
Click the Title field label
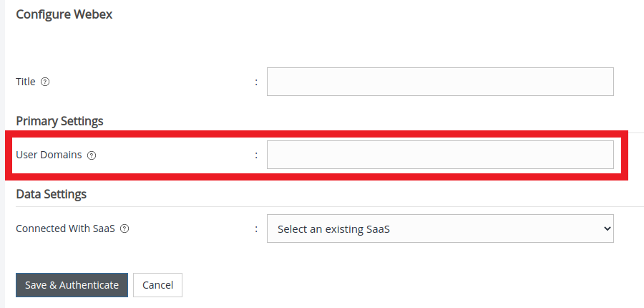[26, 82]
